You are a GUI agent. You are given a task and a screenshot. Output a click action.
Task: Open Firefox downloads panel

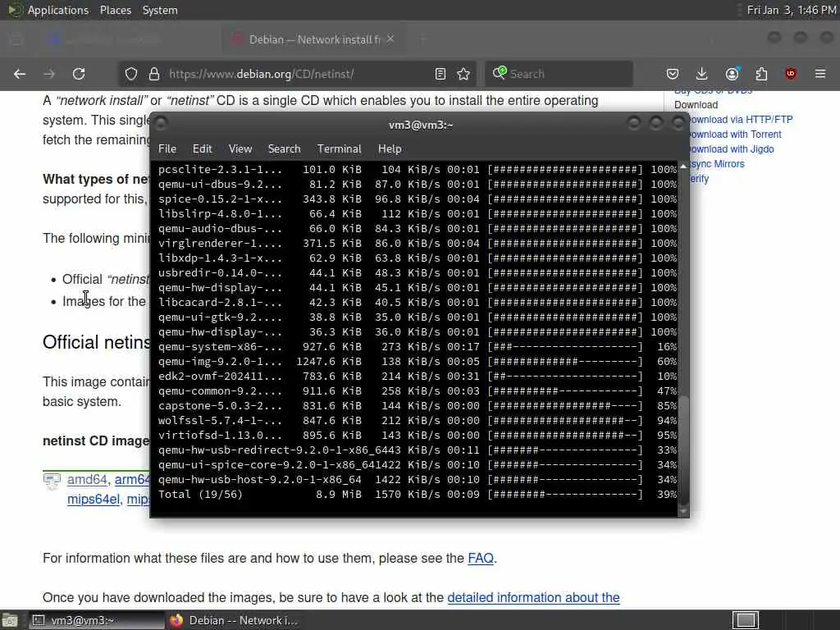click(702, 74)
